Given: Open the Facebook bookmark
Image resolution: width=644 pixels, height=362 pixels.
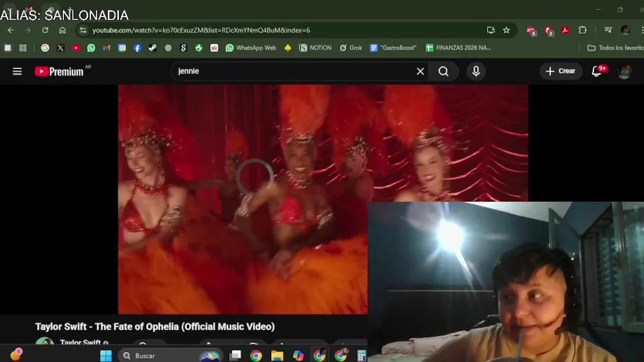Looking at the screenshot, I should click(x=137, y=48).
